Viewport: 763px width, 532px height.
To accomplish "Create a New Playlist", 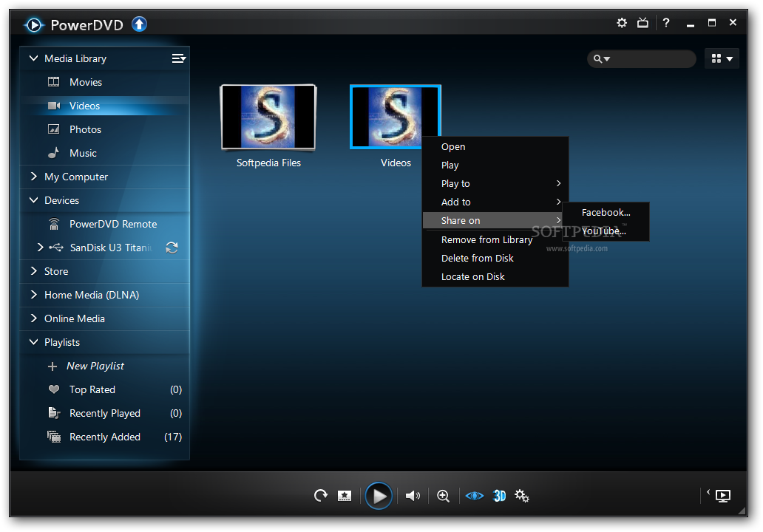I will tap(95, 366).
